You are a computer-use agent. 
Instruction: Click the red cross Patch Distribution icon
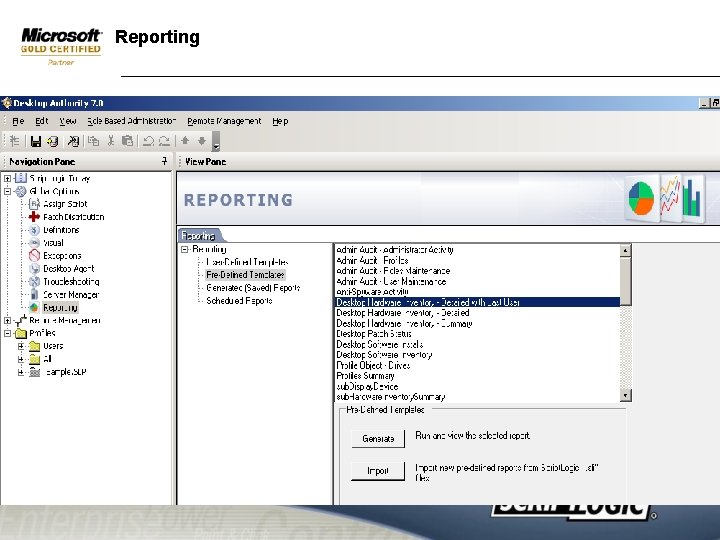tap(34, 217)
